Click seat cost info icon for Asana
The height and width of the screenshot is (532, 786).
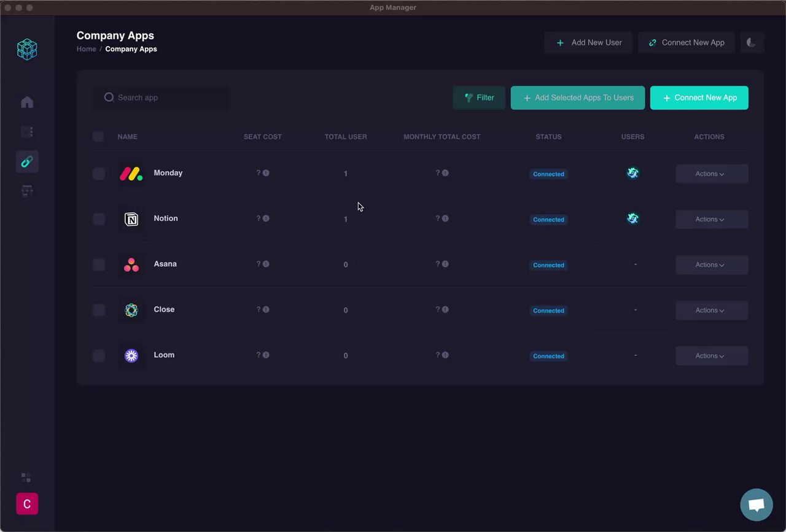[266, 264]
